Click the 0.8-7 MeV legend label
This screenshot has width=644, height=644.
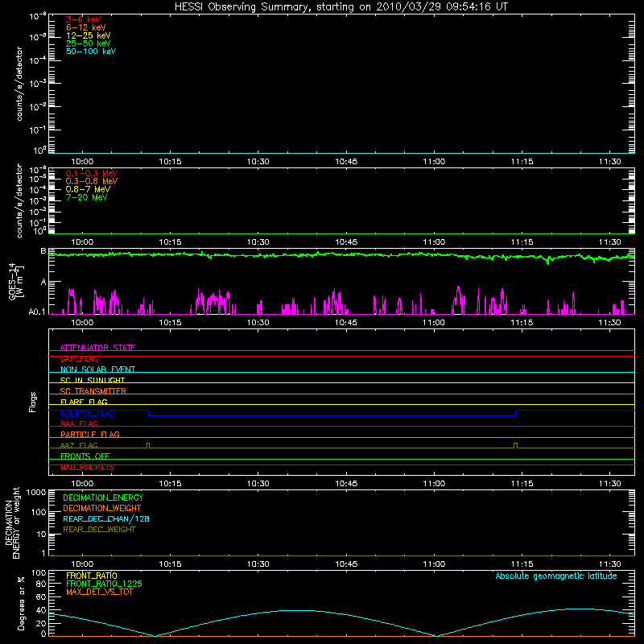pyautogui.click(x=88, y=189)
